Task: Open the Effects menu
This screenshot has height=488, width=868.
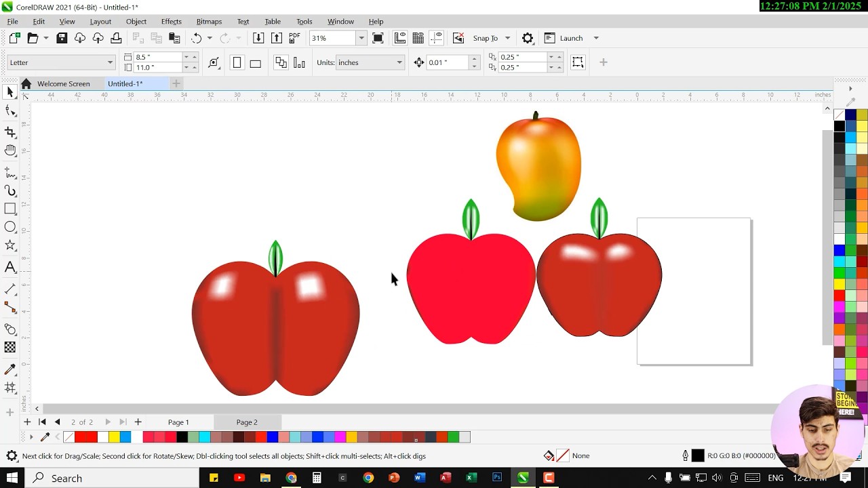Action: coord(171,21)
